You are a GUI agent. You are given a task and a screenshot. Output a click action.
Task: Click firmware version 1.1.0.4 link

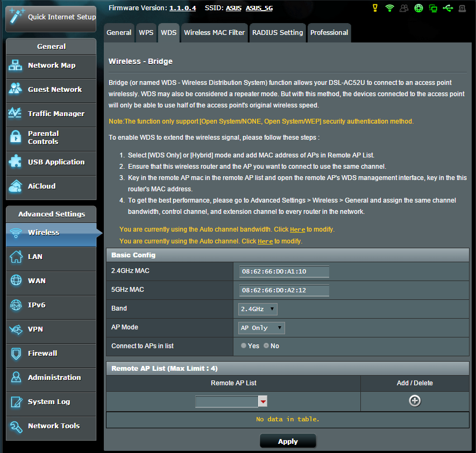click(x=182, y=8)
